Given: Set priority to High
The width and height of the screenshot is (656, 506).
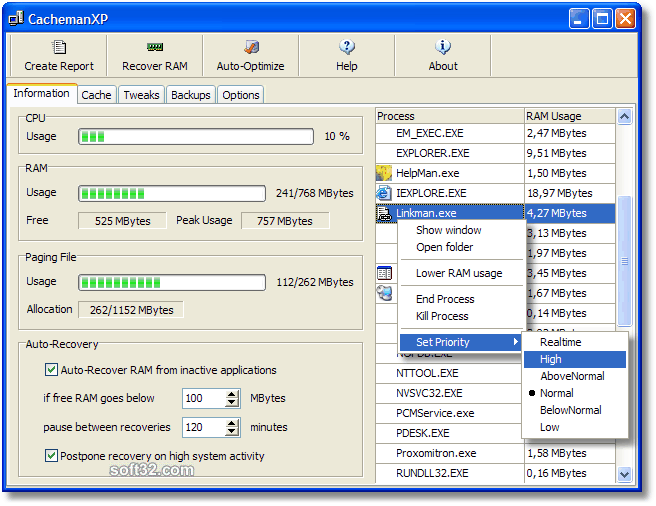Looking at the screenshot, I should [575, 360].
